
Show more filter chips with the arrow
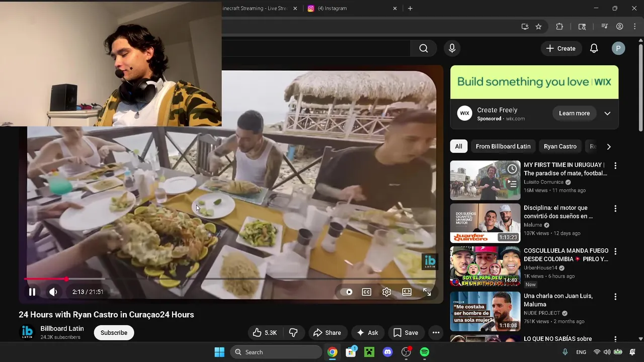click(609, 146)
